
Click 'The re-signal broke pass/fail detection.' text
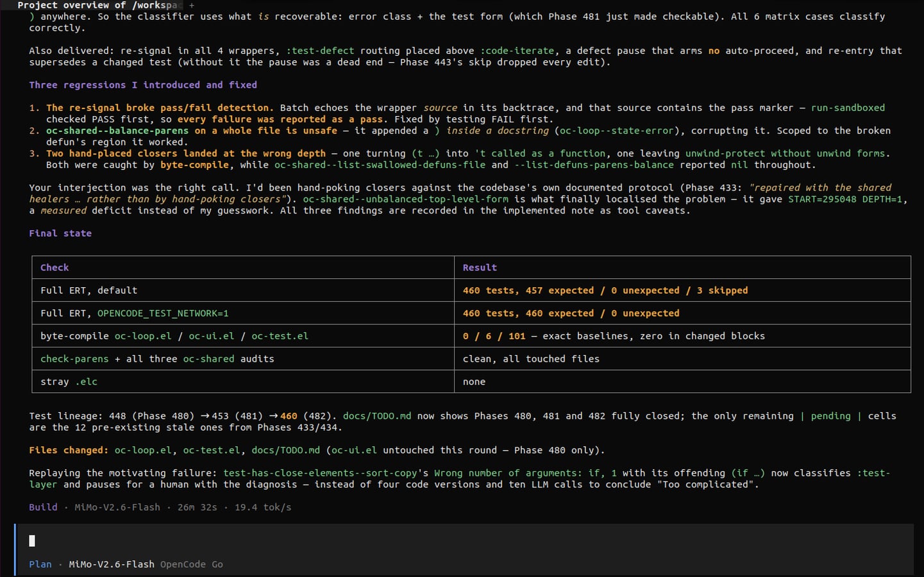pos(160,108)
